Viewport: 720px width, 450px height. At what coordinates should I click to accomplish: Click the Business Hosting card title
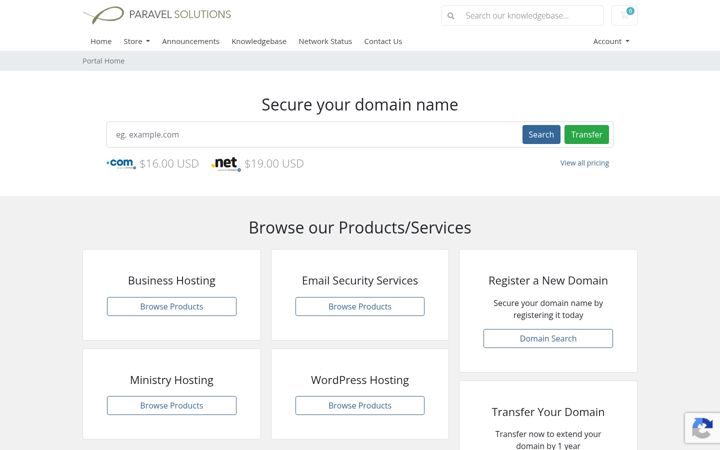(x=172, y=281)
